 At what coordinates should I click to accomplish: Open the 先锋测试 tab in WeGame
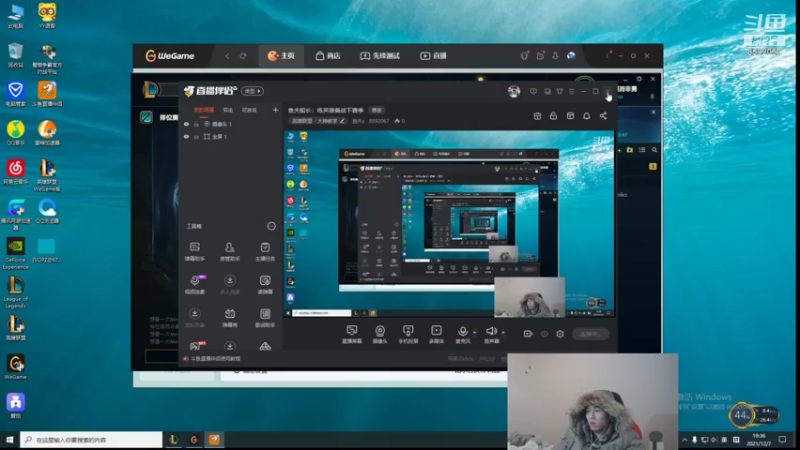click(x=380, y=56)
